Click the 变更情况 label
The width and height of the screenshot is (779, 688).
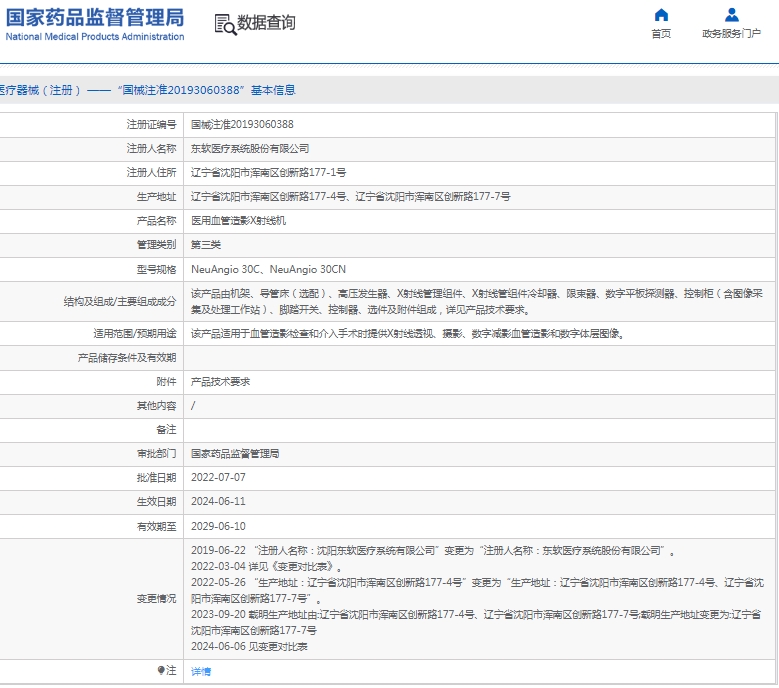[156, 599]
